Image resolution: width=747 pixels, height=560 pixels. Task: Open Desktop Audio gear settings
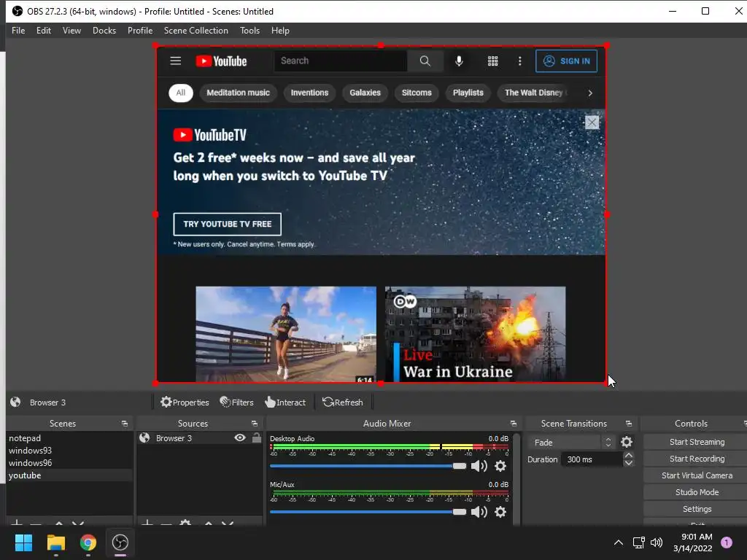click(x=500, y=466)
